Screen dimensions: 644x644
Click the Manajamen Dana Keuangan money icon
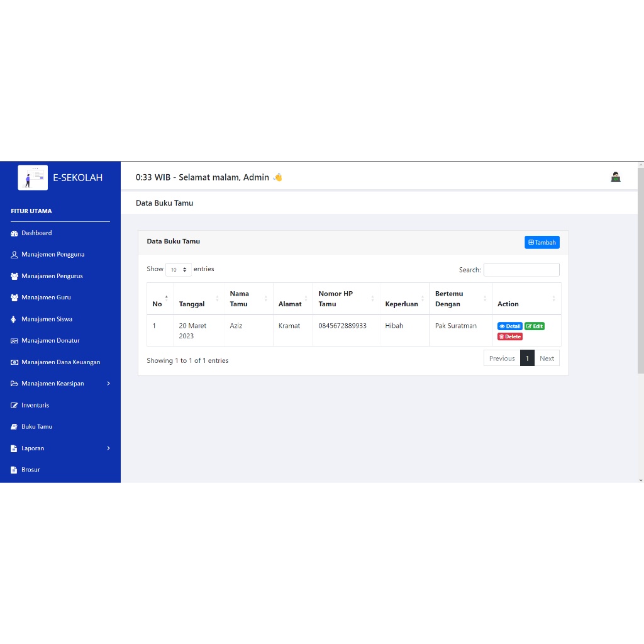[14, 362]
